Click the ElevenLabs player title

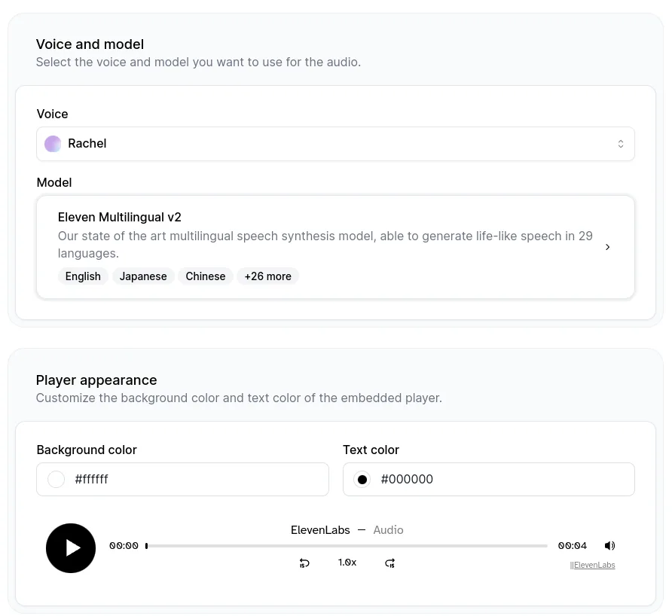tap(320, 529)
